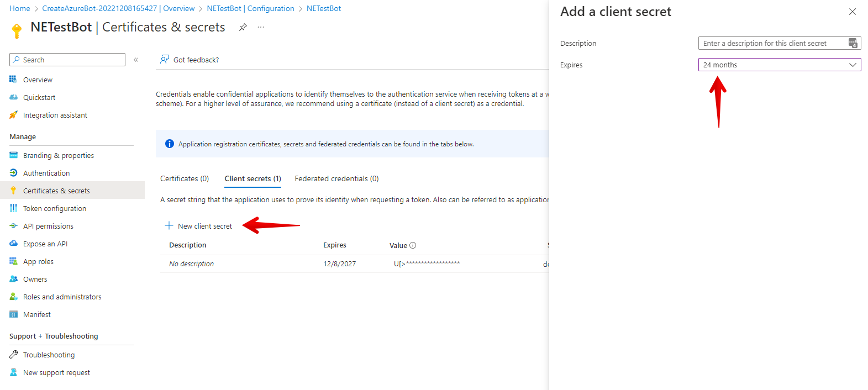This screenshot has height=390, width=868.
Task: Click the plus icon for new client secret
Action: [169, 225]
